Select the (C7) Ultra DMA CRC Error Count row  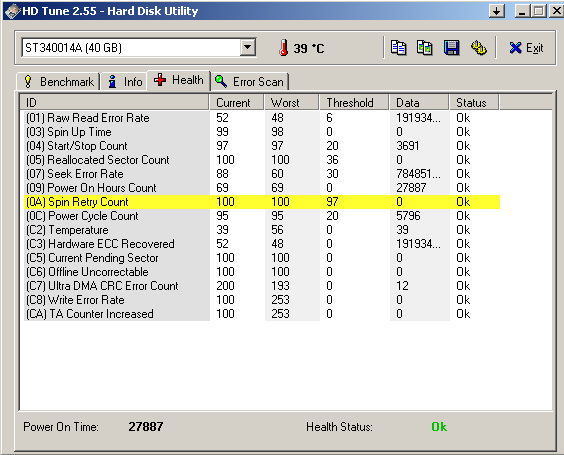point(262,286)
